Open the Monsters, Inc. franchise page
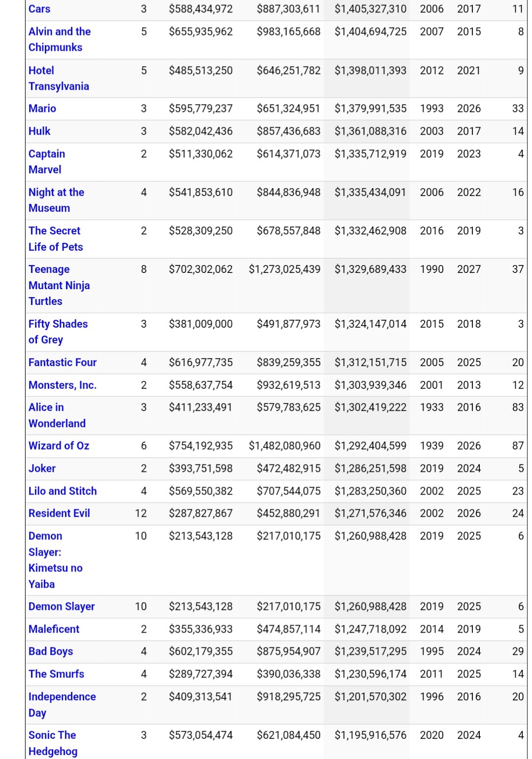Screen dimensions: 532x759 pyautogui.click(x=63, y=385)
